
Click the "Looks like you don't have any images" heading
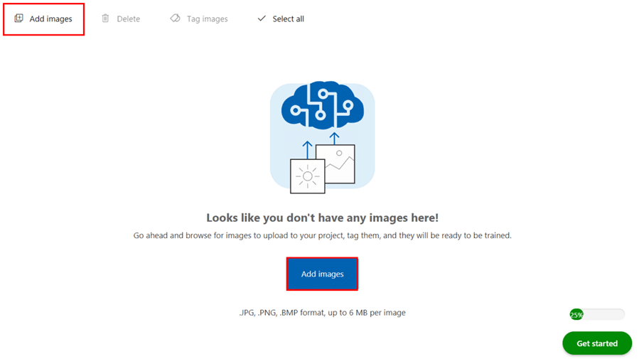point(323,218)
